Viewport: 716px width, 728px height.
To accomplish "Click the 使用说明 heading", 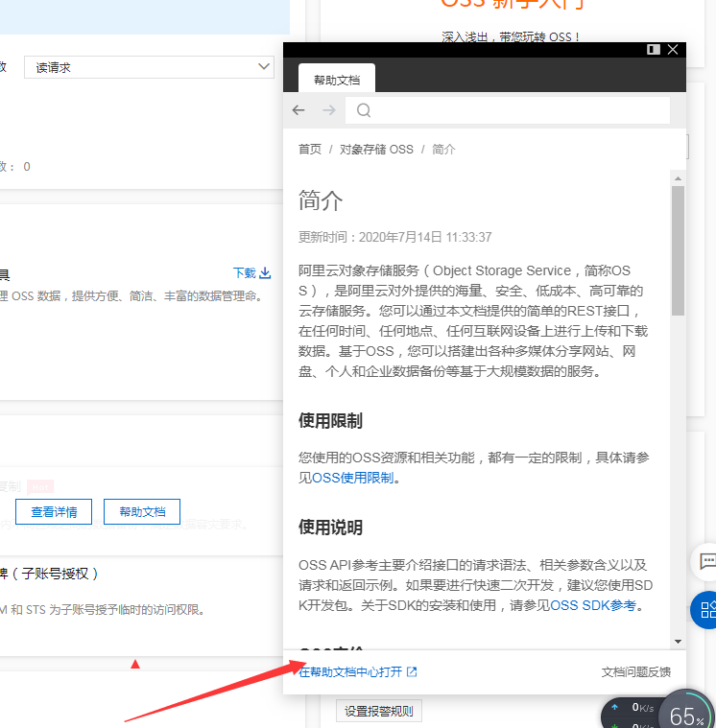I will [330, 527].
